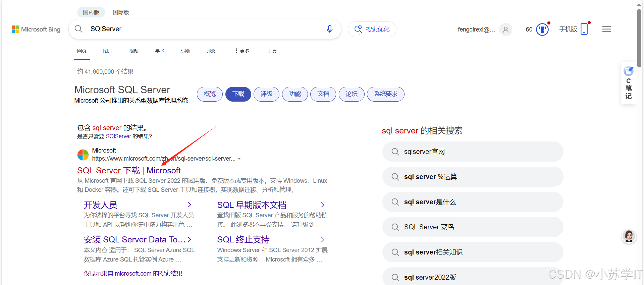This screenshot has width=644, height=285.
Task: Switch to 国内版 domestic version
Action: 91,12
